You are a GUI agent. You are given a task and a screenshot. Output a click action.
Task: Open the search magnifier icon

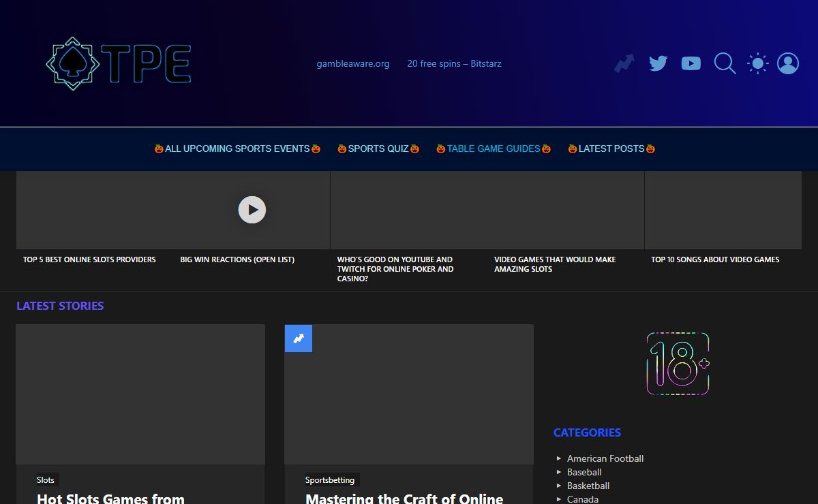point(724,63)
